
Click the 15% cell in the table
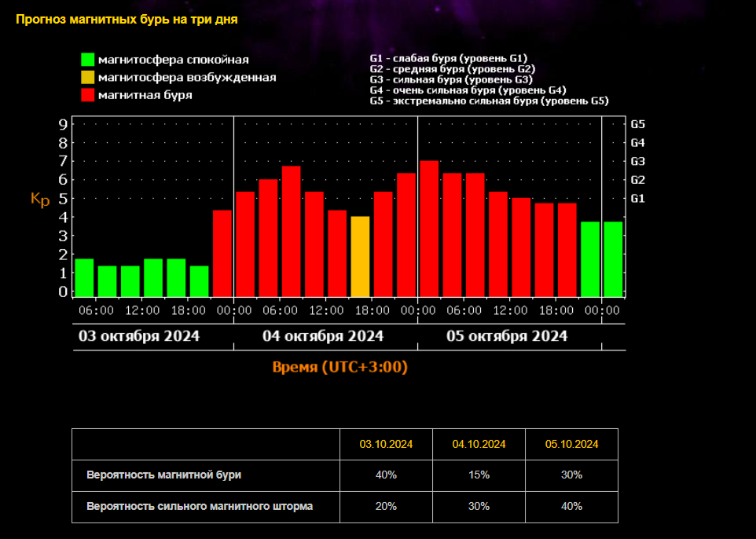coord(479,475)
